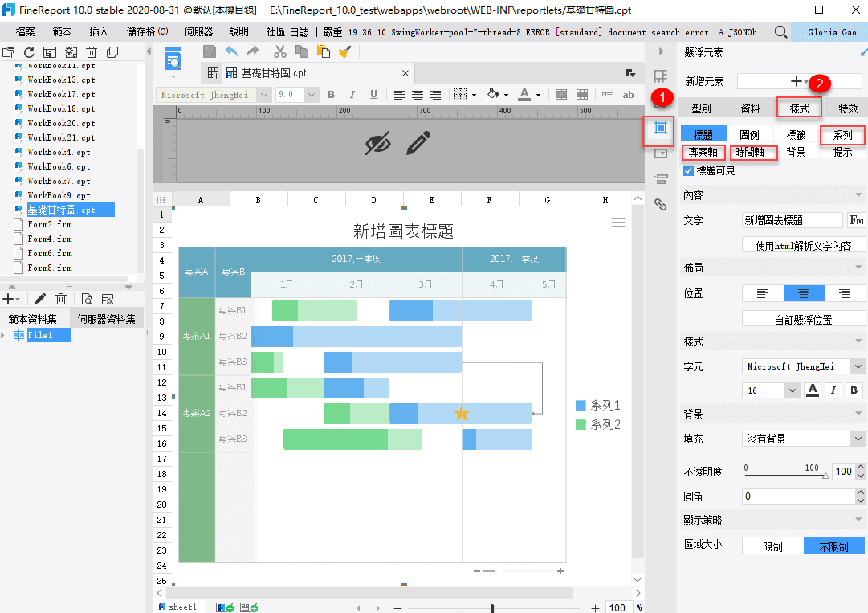Click the Save icon in the toolbar
The height and width of the screenshot is (613, 868).
click(x=210, y=52)
